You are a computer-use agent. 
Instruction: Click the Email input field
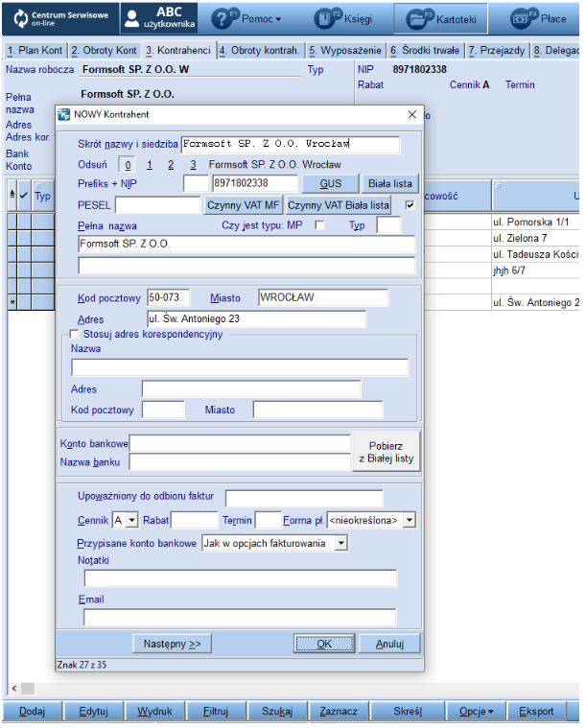tap(240, 617)
